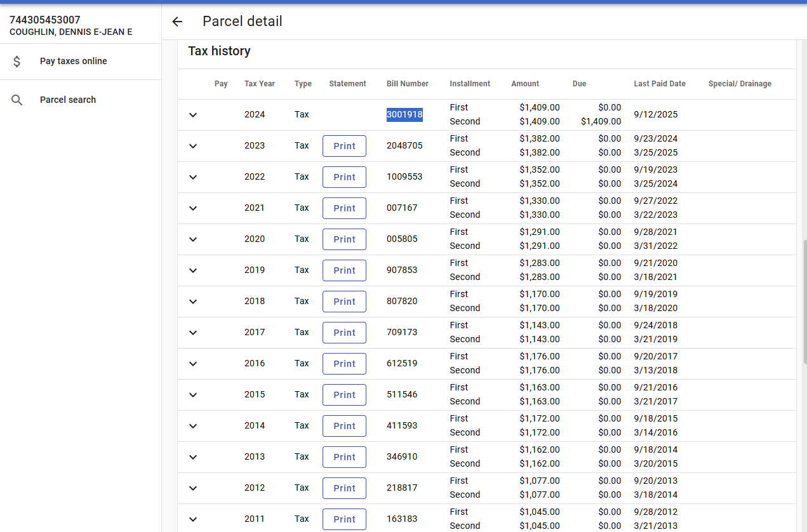807x532 pixels.
Task: Expand the 2013 tax year row
Action: (x=194, y=457)
